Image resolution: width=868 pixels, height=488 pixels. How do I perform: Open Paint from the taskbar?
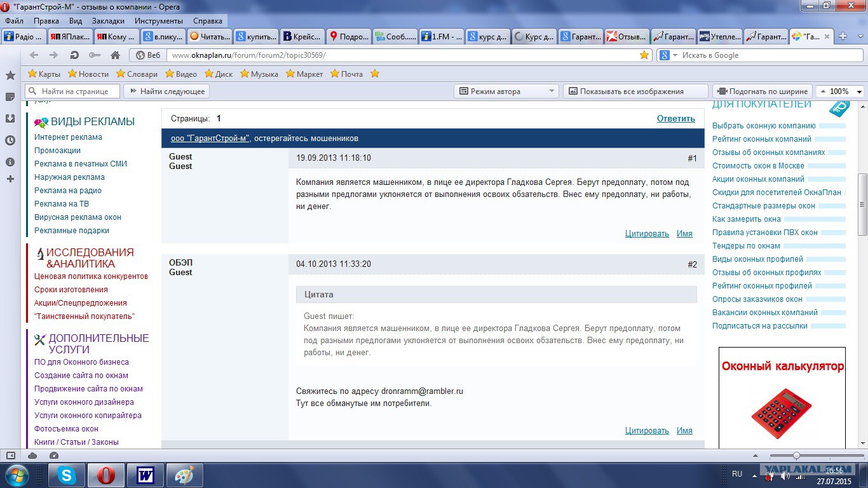(x=185, y=475)
